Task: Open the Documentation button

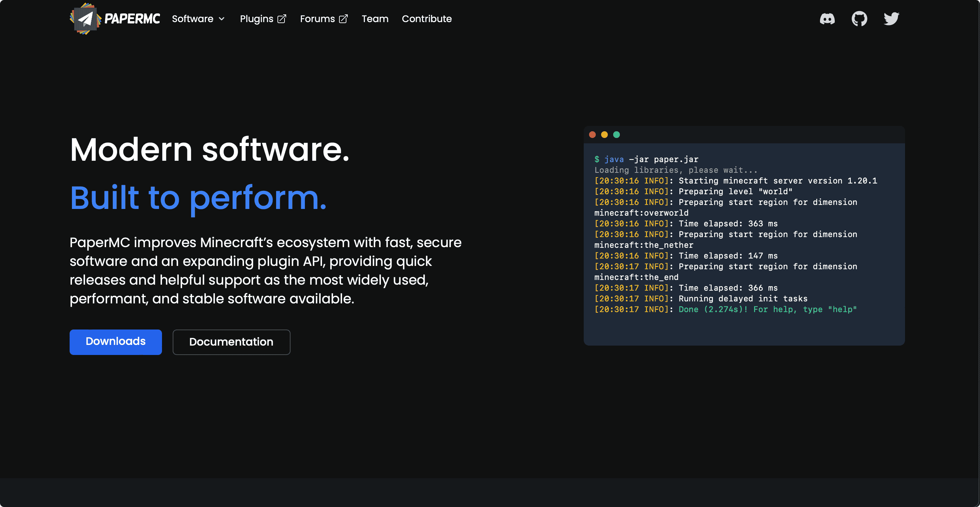Action: tap(231, 342)
